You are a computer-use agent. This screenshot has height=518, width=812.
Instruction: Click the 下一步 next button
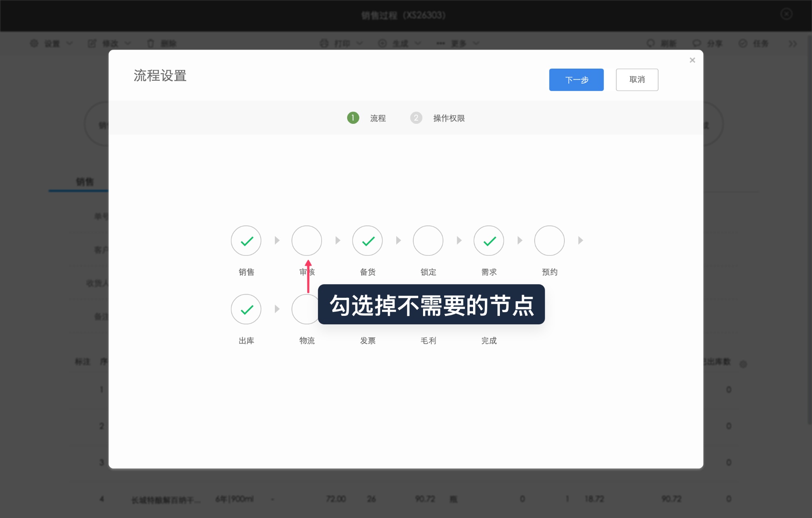[576, 80]
